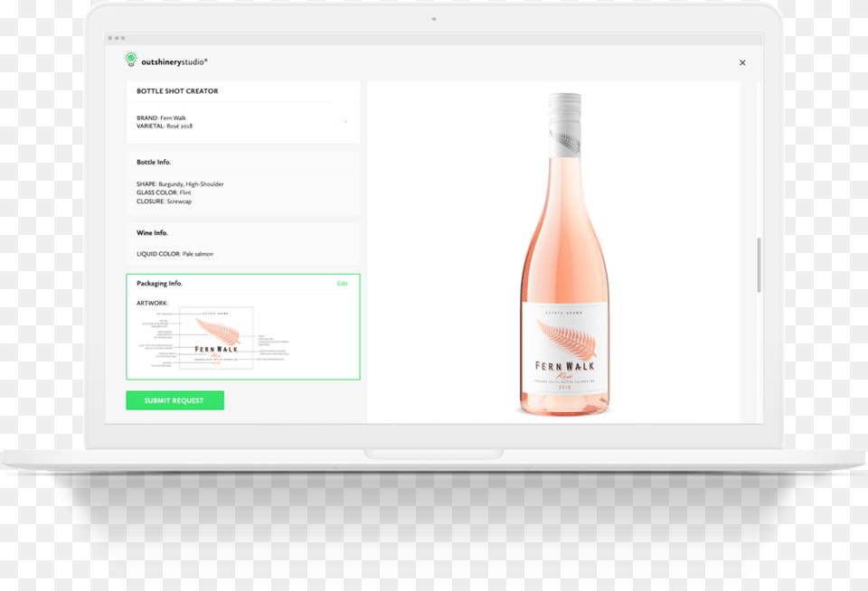Screen dimensions: 868x591
Task: Click the Varietal: Rosé 2018 line
Action: 165,127
